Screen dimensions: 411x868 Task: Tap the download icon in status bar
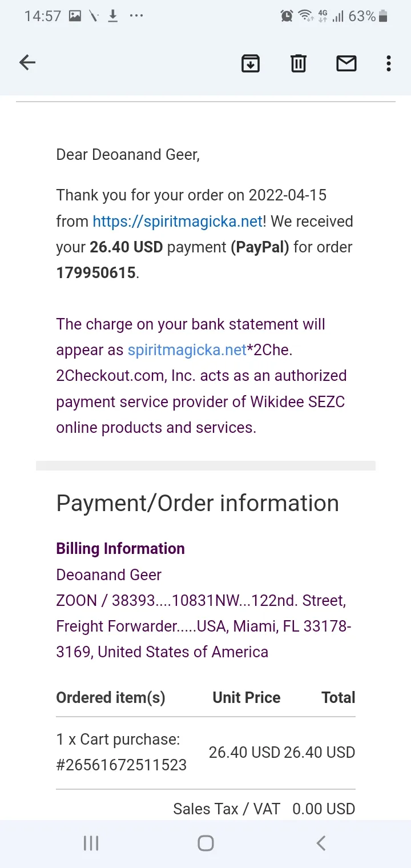click(113, 16)
